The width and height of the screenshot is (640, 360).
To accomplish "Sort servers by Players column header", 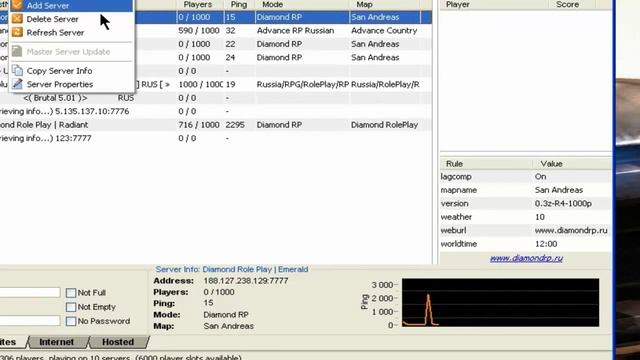I will click(199, 4).
